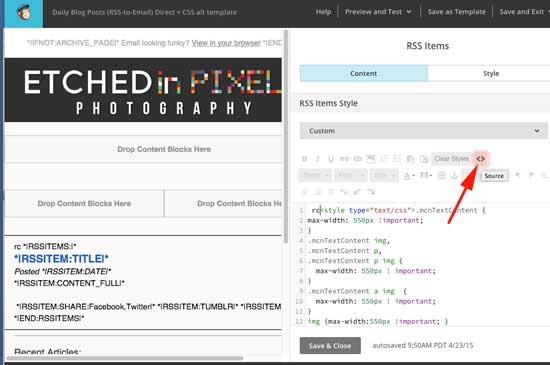Open the Custom RSS Items Style dropdown
Screen dimensions: 550x365
pos(423,131)
